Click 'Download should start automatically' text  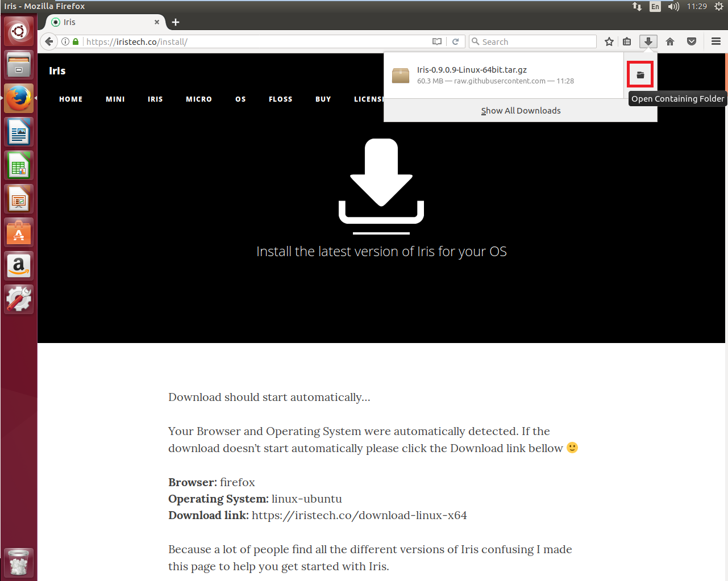click(x=269, y=397)
